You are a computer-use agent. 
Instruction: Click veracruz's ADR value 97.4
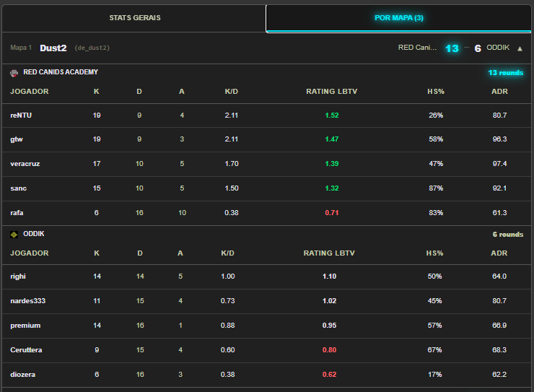click(x=499, y=164)
